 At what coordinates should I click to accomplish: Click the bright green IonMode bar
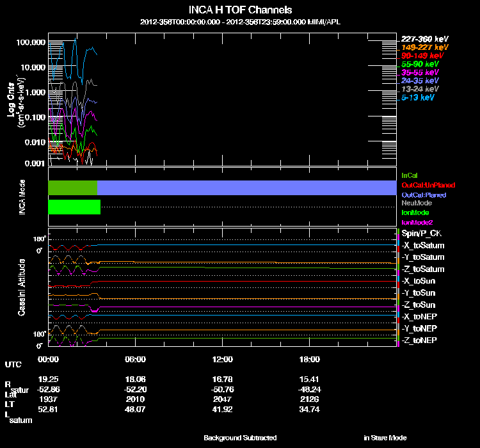click(x=74, y=207)
